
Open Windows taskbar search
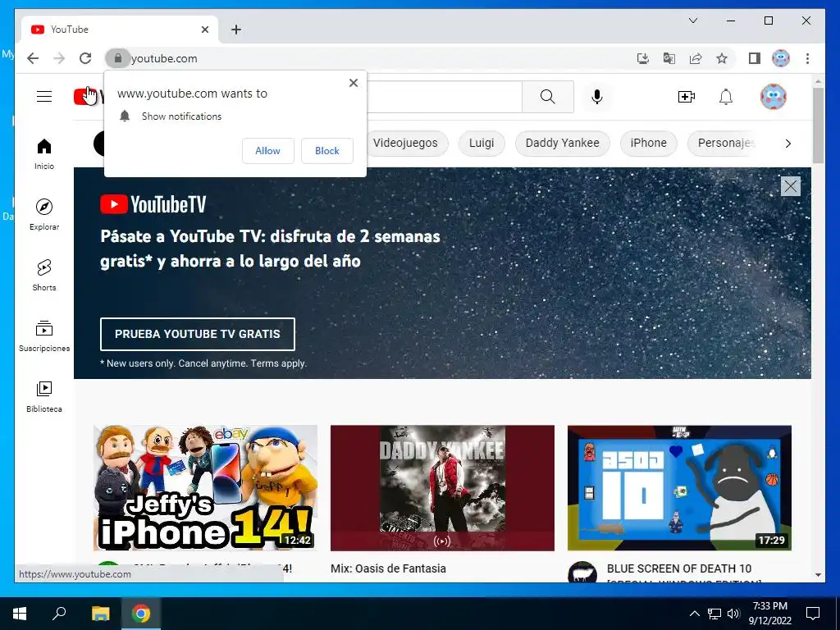click(x=59, y=614)
